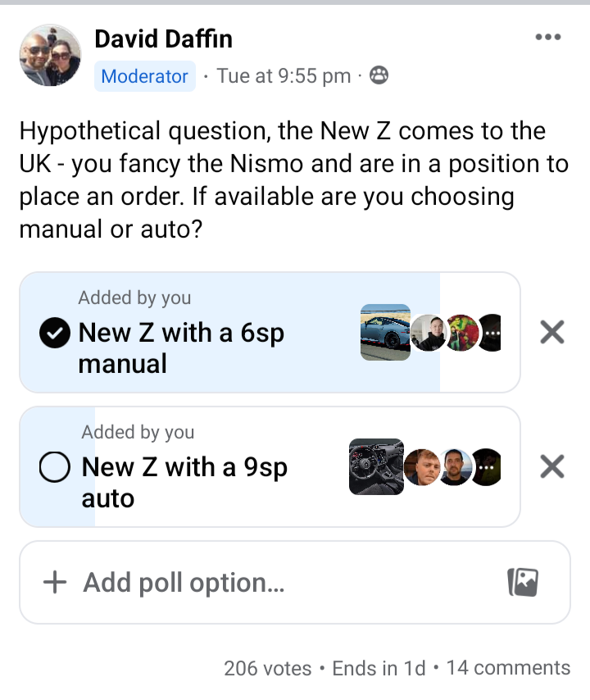Remove the 6sp manual poll option
Image resolution: width=590 pixels, height=700 pixels.
pyautogui.click(x=552, y=332)
